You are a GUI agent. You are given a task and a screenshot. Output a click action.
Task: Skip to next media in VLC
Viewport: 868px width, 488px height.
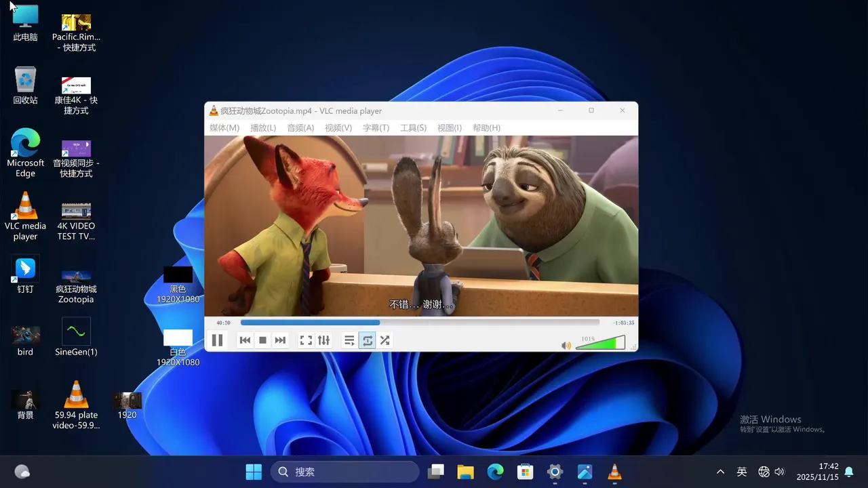coord(280,340)
